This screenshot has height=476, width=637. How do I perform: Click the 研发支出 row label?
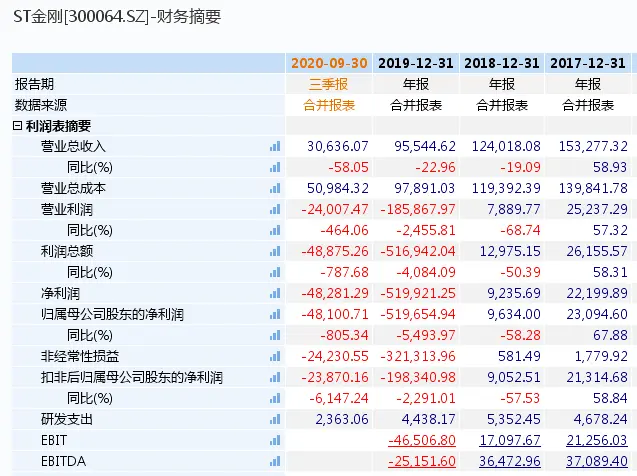point(67,419)
